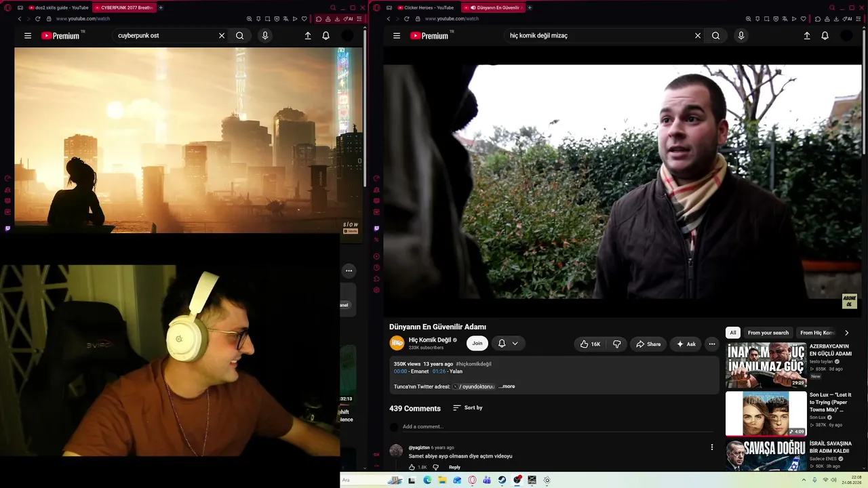The image size is (868, 488).
Task: Clear the 'hiç komik değil mizaç' search text
Action: click(698, 36)
